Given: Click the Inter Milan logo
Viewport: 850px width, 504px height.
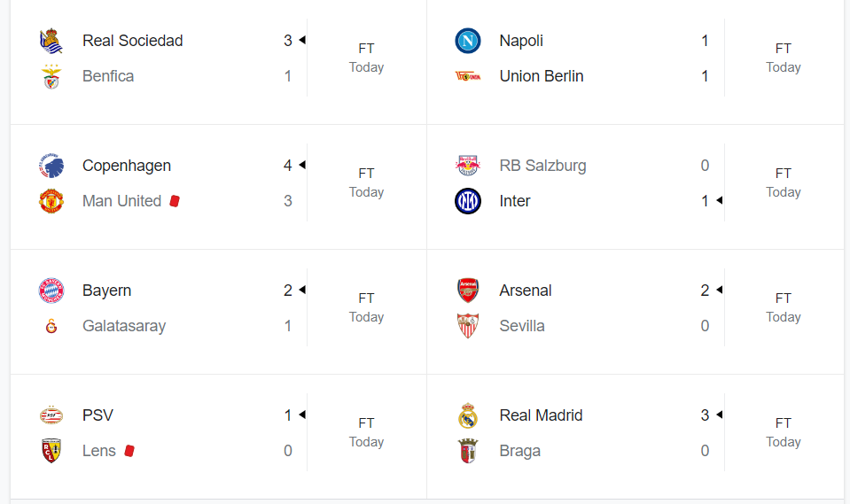Looking at the screenshot, I should 468,202.
